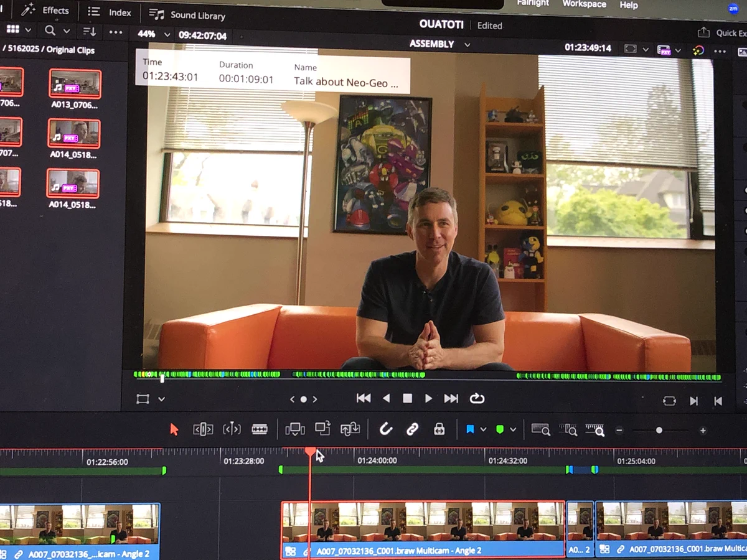This screenshot has width=747, height=560.
Task: Activate the Trim Edit Mode tool
Action: 203,429
